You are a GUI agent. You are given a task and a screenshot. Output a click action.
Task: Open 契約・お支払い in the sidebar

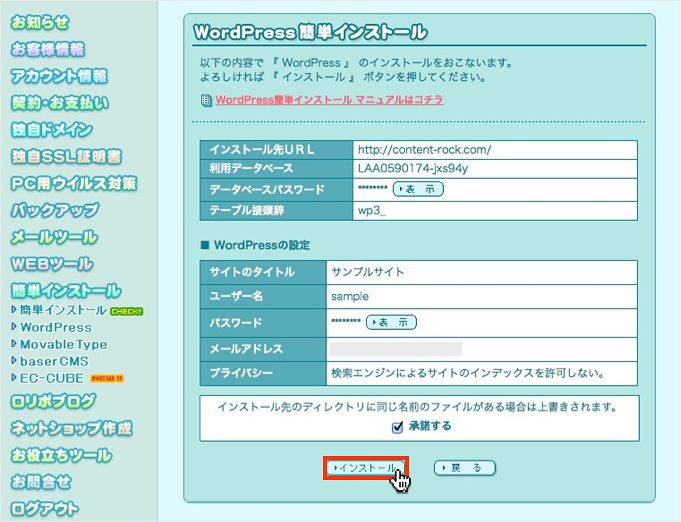60,103
